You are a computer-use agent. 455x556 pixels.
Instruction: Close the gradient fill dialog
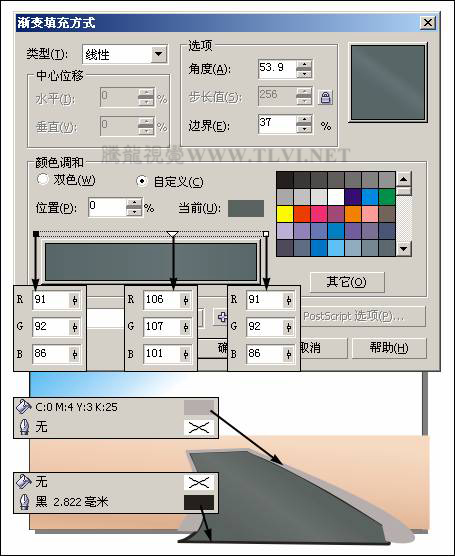[428, 23]
